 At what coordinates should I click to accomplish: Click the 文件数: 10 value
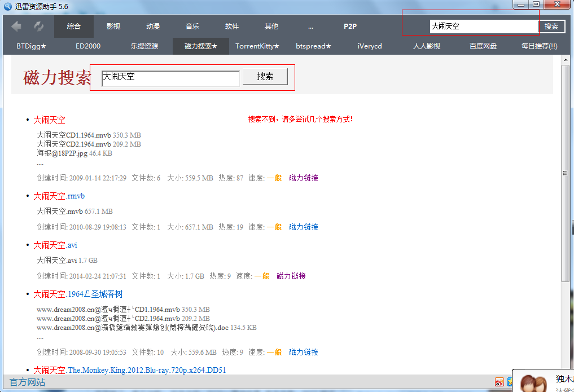148,352
